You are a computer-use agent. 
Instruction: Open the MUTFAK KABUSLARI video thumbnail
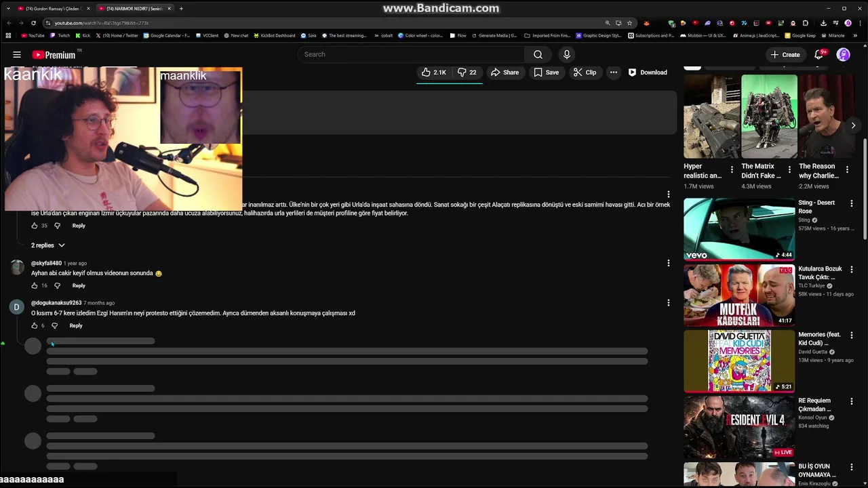(x=739, y=295)
